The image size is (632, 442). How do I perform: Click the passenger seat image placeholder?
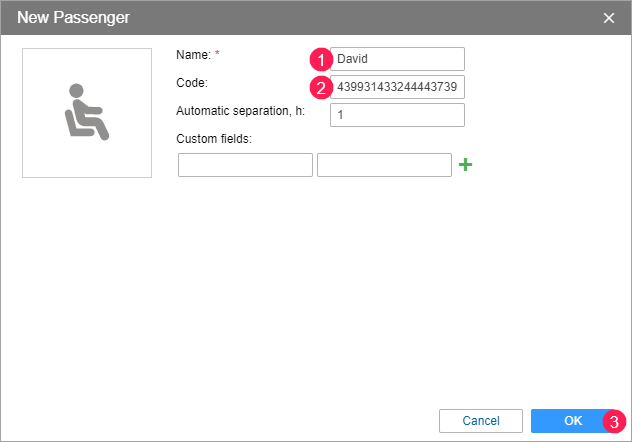pos(87,113)
